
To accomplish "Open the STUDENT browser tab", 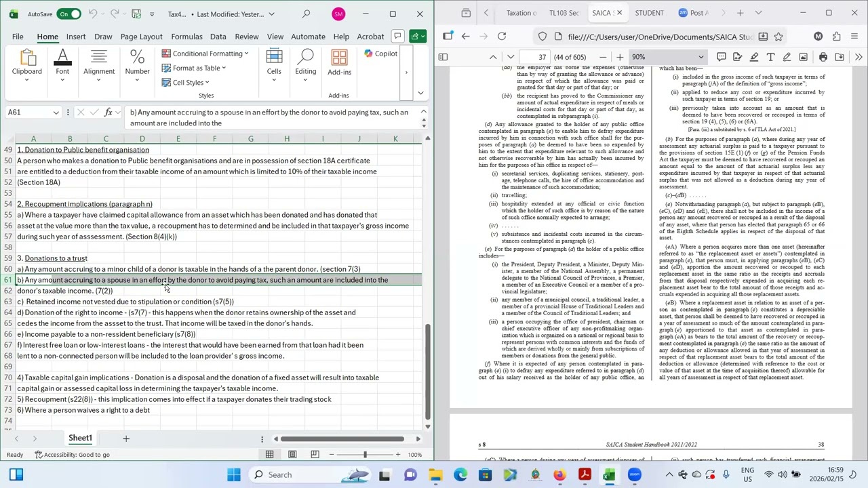I will (650, 13).
